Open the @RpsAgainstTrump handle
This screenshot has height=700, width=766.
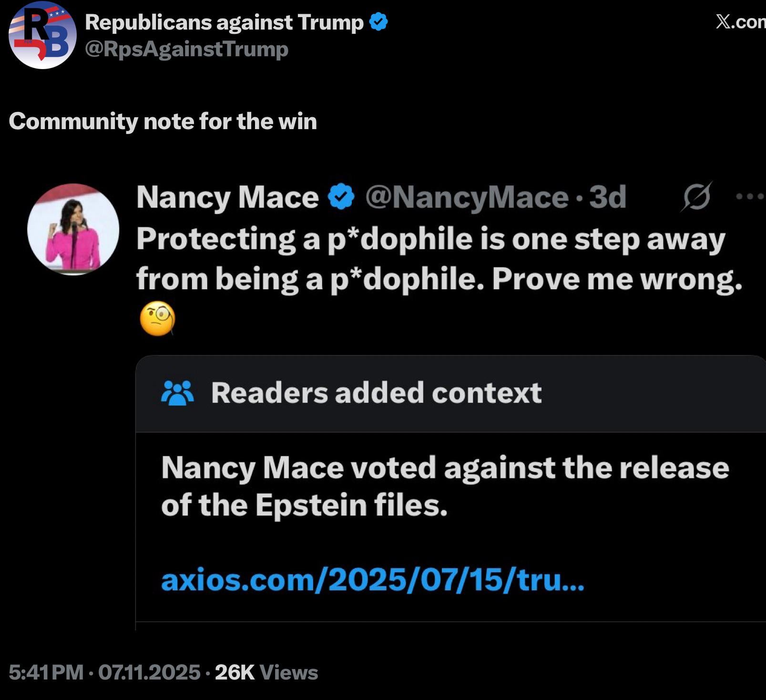186,49
